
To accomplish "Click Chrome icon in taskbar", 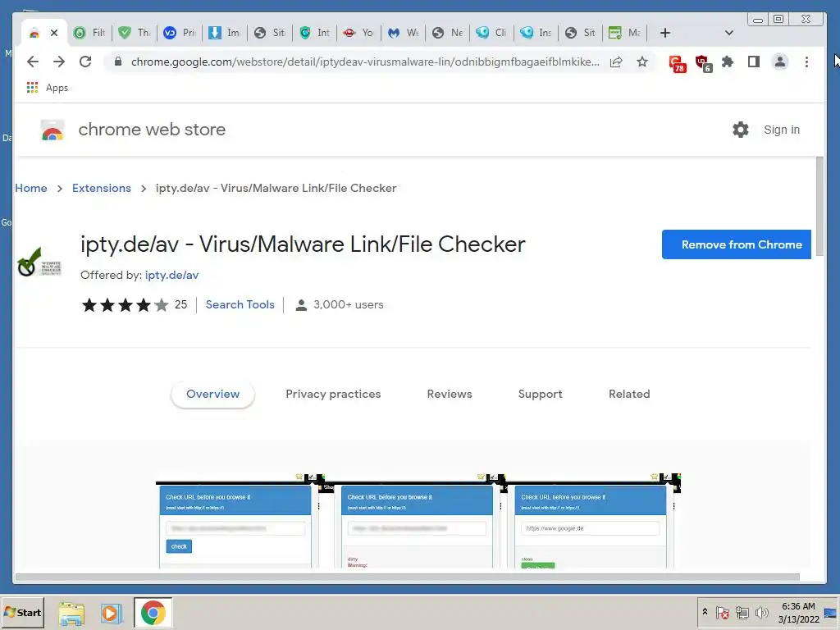I will [153, 613].
